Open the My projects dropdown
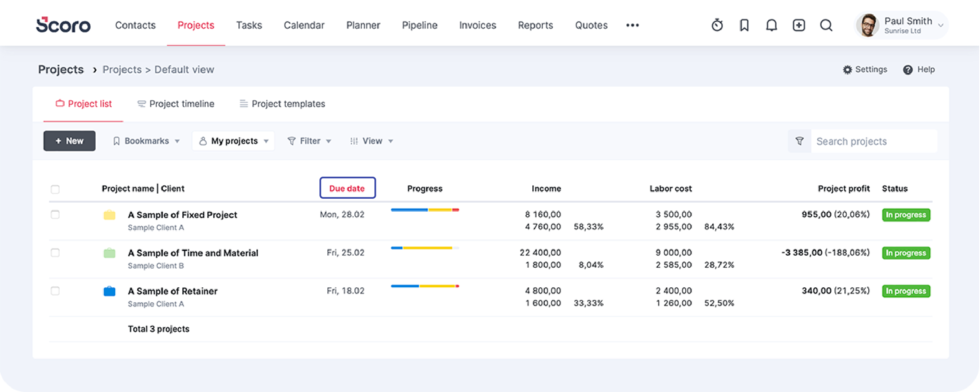Screen dimensions: 980x392 tap(234, 141)
